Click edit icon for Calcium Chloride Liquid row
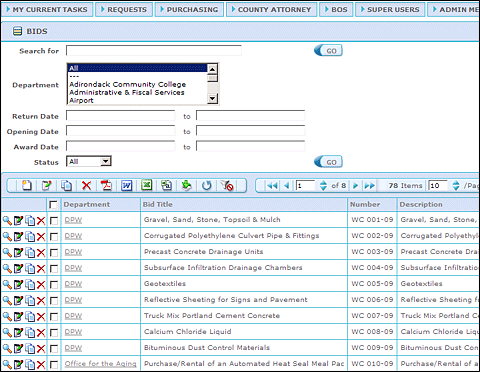Viewport: 480px width, 372px height. pyautogui.click(x=18, y=332)
